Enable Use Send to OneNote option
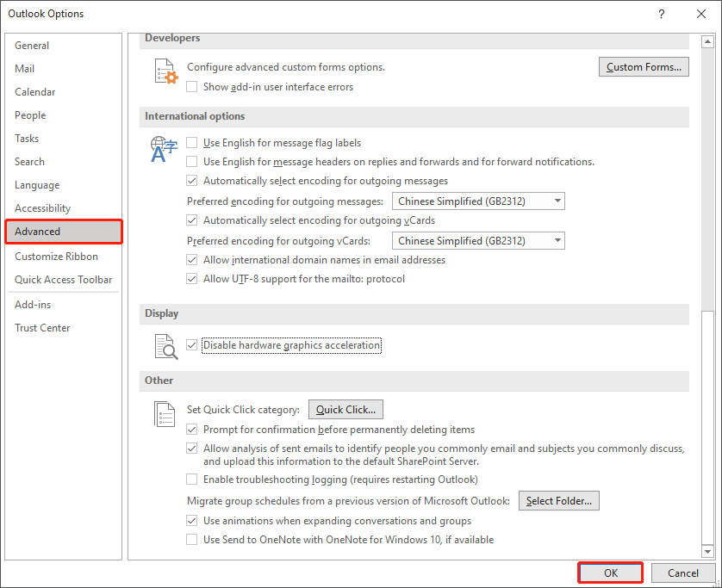The height and width of the screenshot is (588, 722). tap(191, 540)
